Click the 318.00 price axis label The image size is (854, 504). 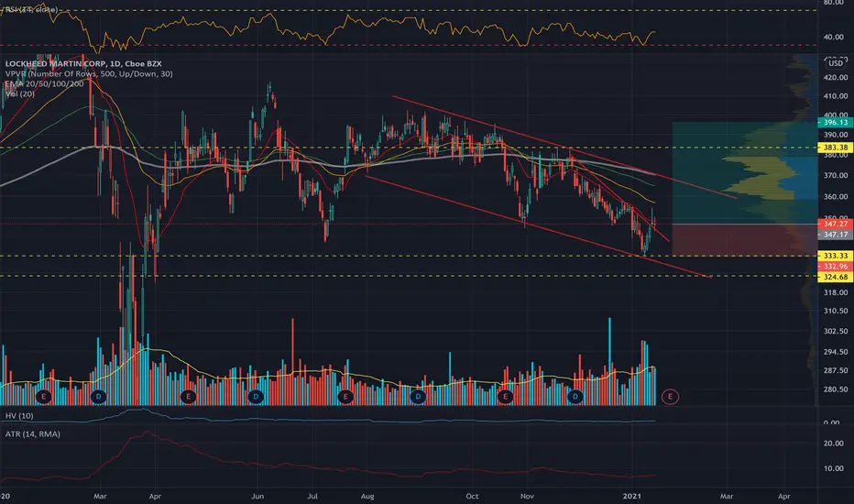pyautogui.click(x=836, y=292)
